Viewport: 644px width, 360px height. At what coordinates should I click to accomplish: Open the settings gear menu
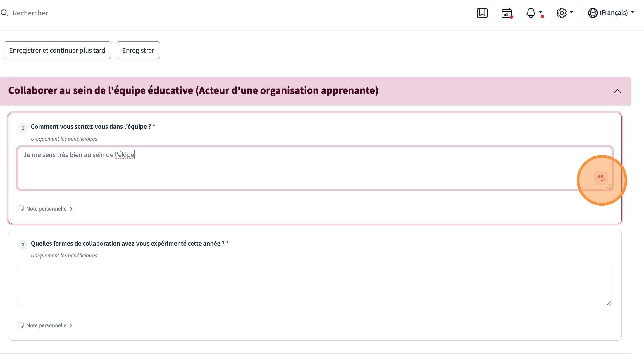tap(562, 13)
